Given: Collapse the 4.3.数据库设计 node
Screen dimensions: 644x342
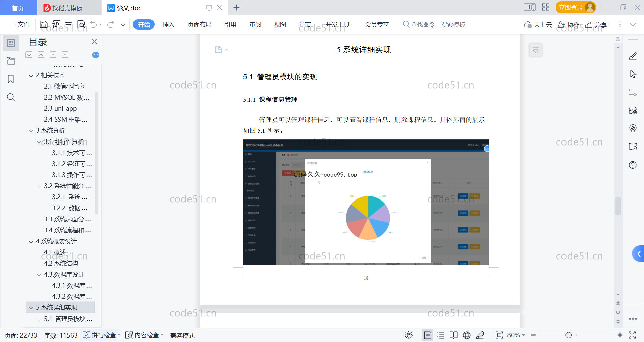Looking at the screenshot, I should [39, 275].
